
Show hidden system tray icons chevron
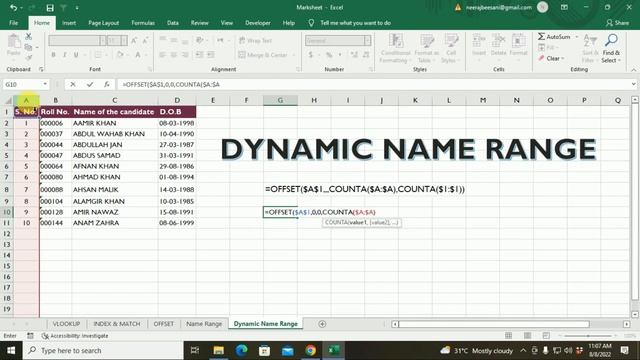point(523,350)
